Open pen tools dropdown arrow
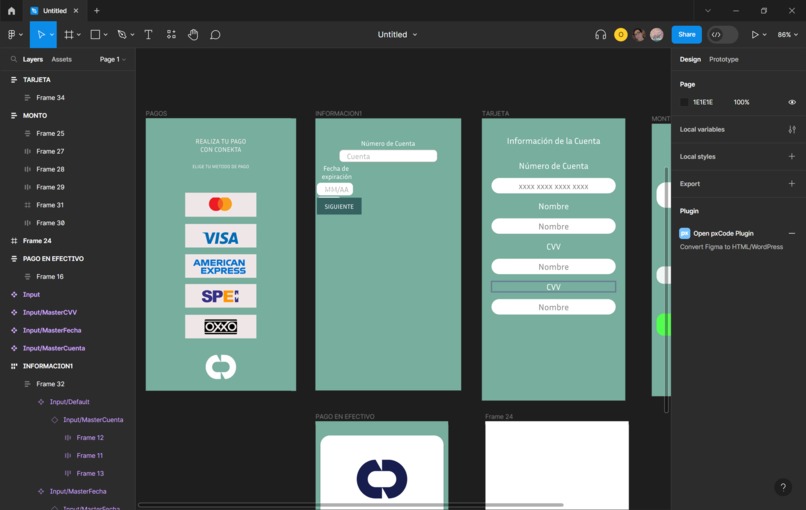This screenshot has height=510, width=806. point(132,35)
